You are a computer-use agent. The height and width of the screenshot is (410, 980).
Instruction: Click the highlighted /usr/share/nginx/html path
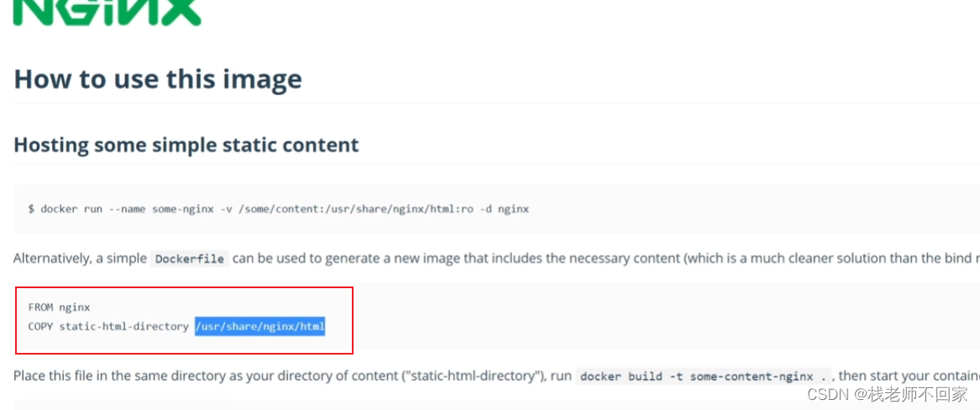260,326
